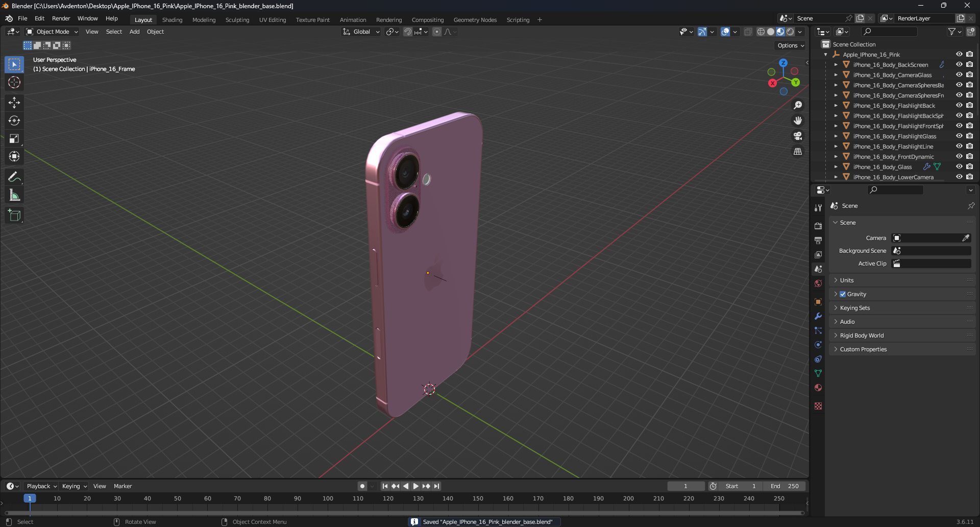
Task: Click play animation button
Action: point(416,486)
